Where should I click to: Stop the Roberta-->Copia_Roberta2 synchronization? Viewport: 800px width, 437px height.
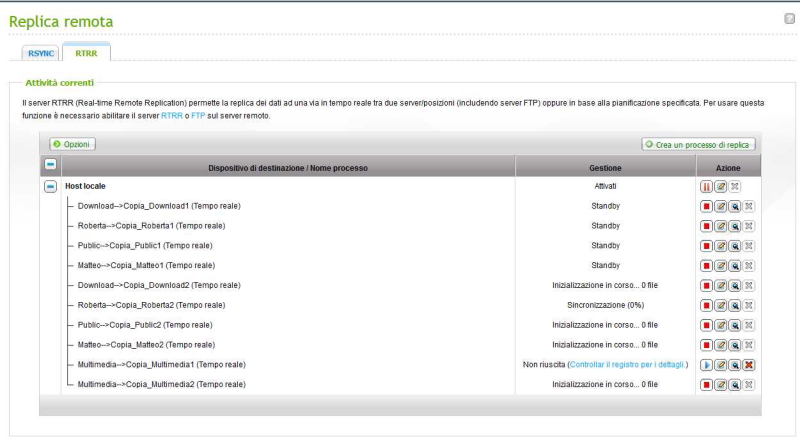click(706, 305)
